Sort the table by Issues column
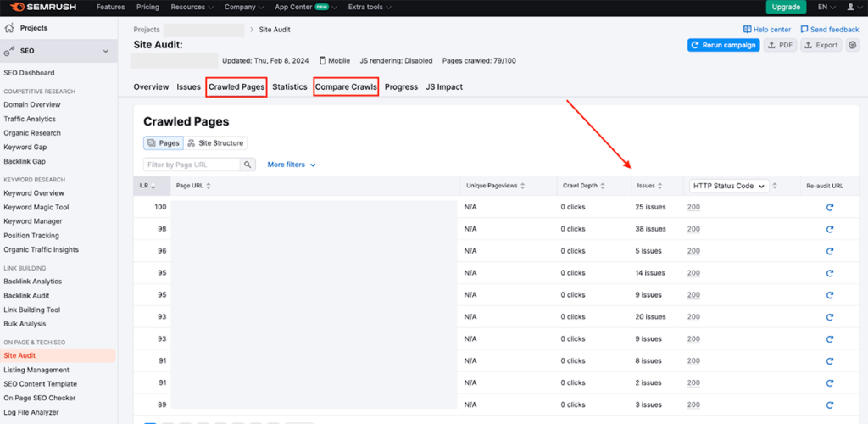The width and height of the screenshot is (868, 424). [x=649, y=186]
